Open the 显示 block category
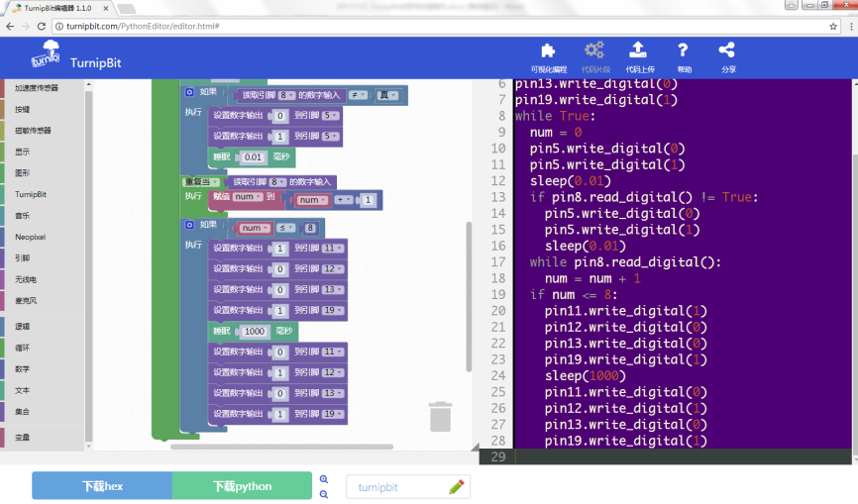Screen dimensions: 858x504 23,151
